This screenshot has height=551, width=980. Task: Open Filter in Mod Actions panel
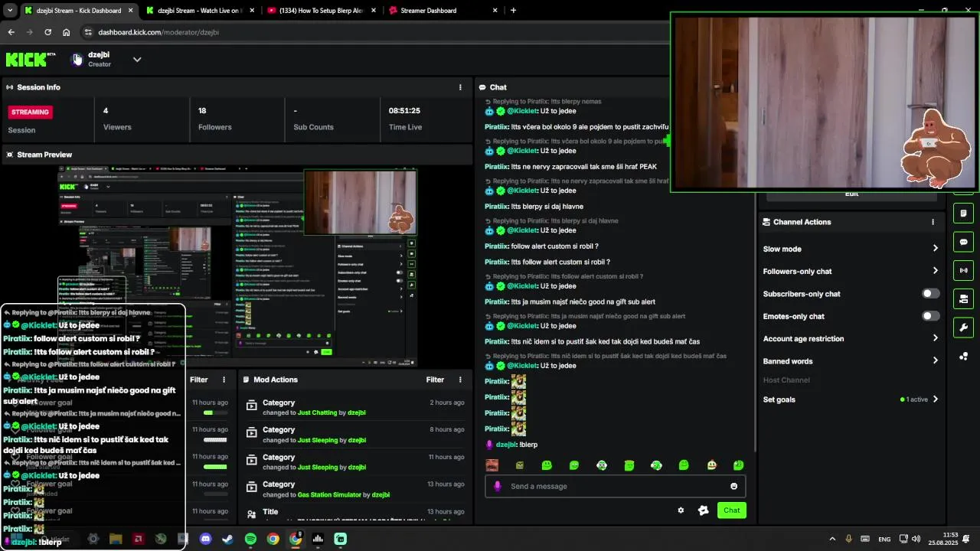(435, 380)
